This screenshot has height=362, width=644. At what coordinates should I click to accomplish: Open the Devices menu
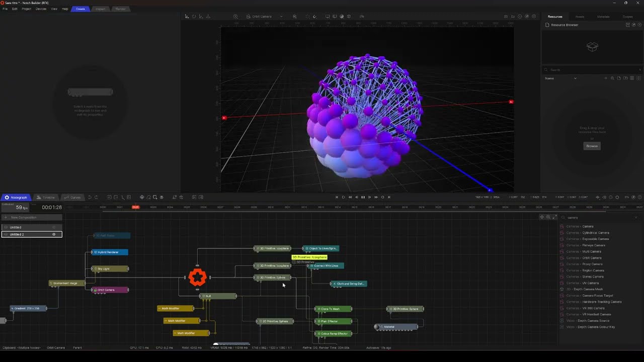pyautogui.click(x=41, y=9)
